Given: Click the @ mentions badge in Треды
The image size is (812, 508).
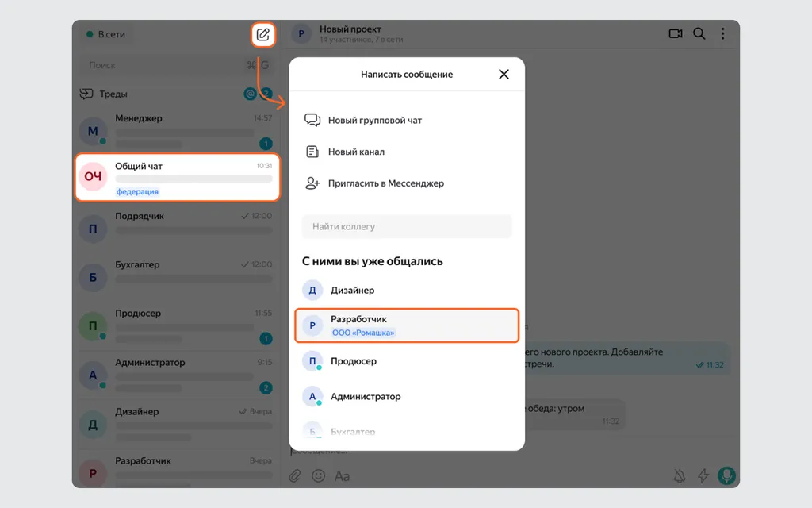Looking at the screenshot, I should point(250,94).
